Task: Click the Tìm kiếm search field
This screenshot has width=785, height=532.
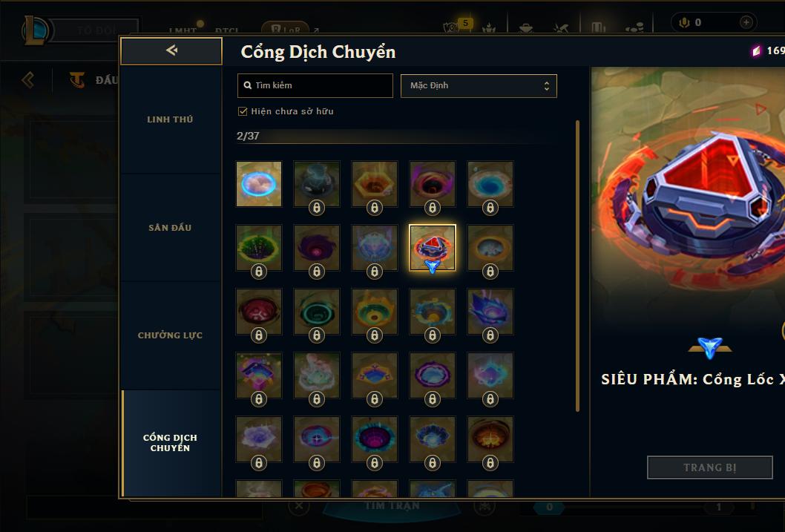Action: [315, 85]
